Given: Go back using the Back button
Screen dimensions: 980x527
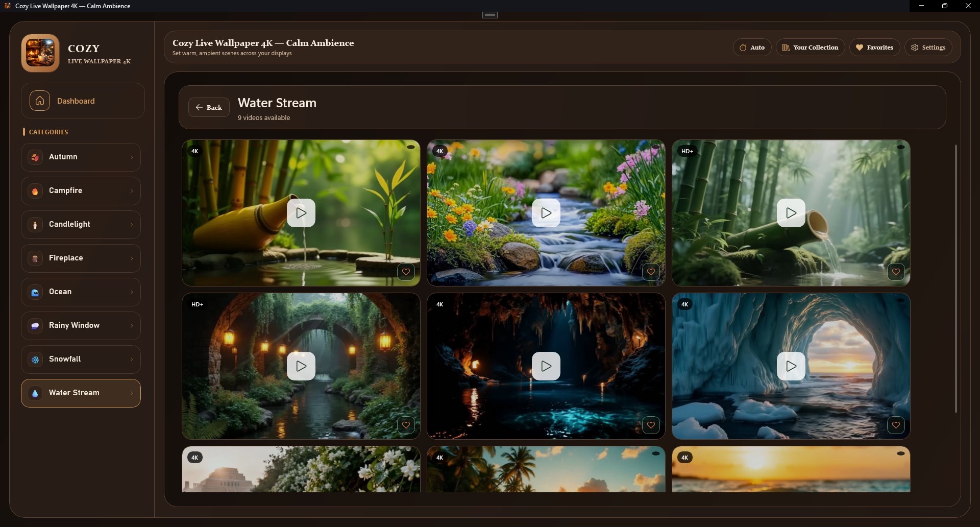Looking at the screenshot, I should (209, 107).
